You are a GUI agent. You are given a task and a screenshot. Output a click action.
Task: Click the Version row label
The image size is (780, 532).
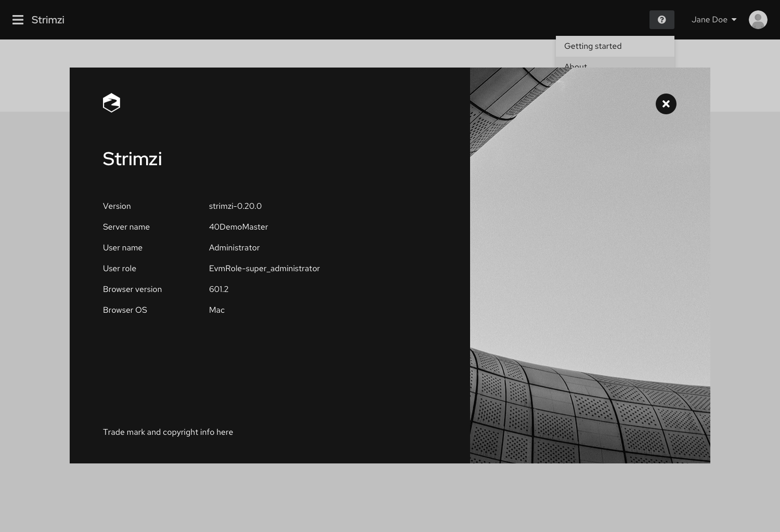click(x=116, y=206)
